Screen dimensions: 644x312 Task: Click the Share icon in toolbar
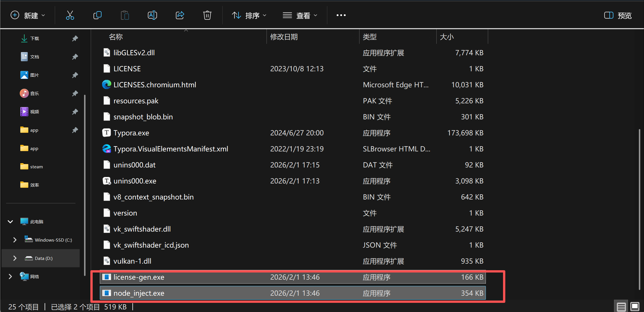tap(180, 15)
